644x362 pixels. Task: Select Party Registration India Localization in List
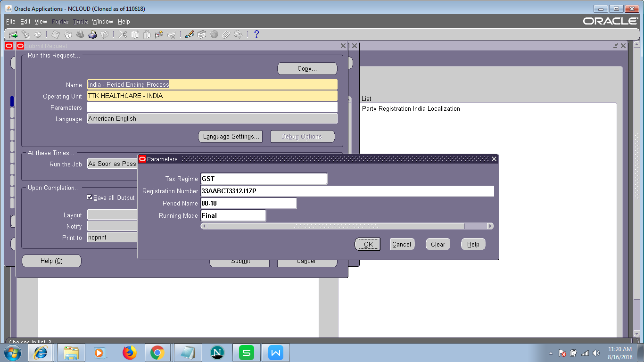(411, 109)
